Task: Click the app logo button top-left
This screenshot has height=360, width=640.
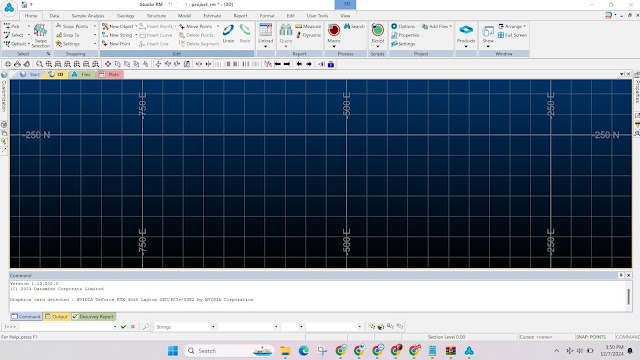Action: click(x=9, y=7)
